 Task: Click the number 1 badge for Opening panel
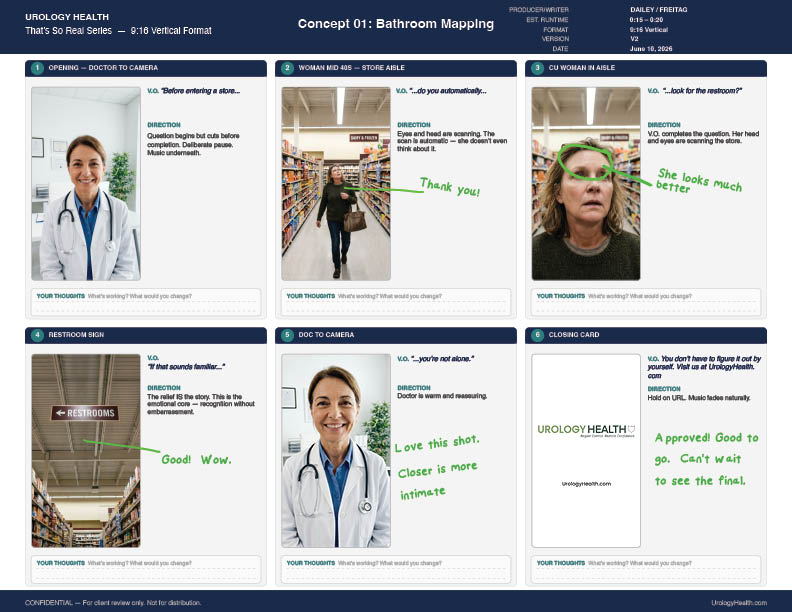[37, 68]
